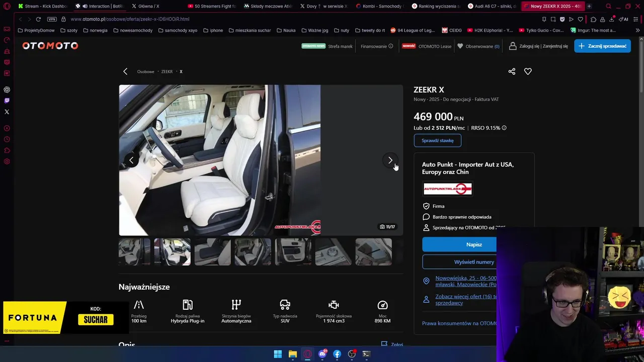
Task: Click Zobacz więcej ofert sprzedawcy link
Action: click(466, 300)
